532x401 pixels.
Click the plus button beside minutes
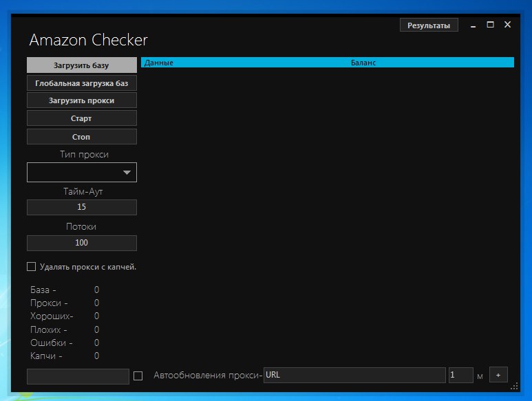498,375
